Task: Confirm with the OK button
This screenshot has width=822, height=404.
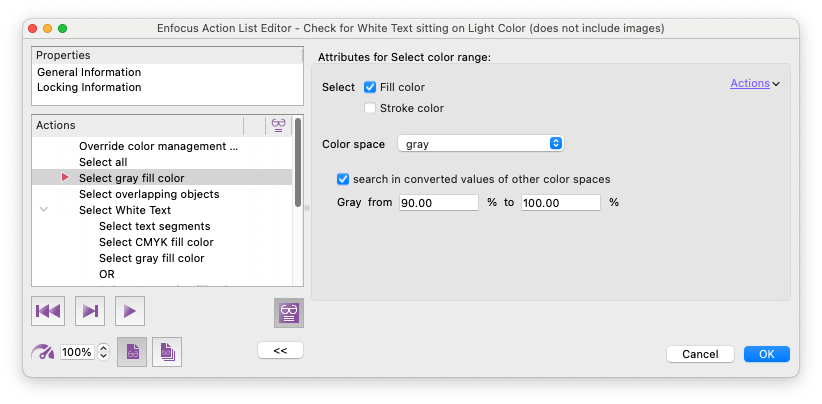Action: pos(766,354)
